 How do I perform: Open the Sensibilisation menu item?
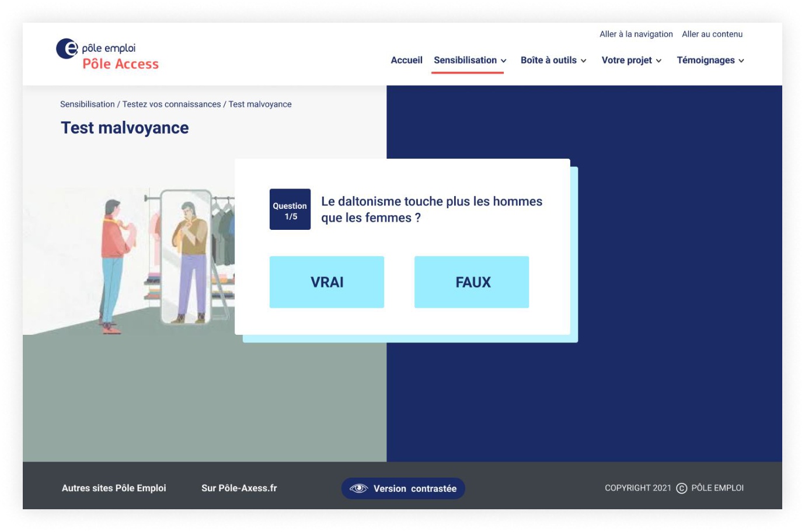tap(465, 60)
